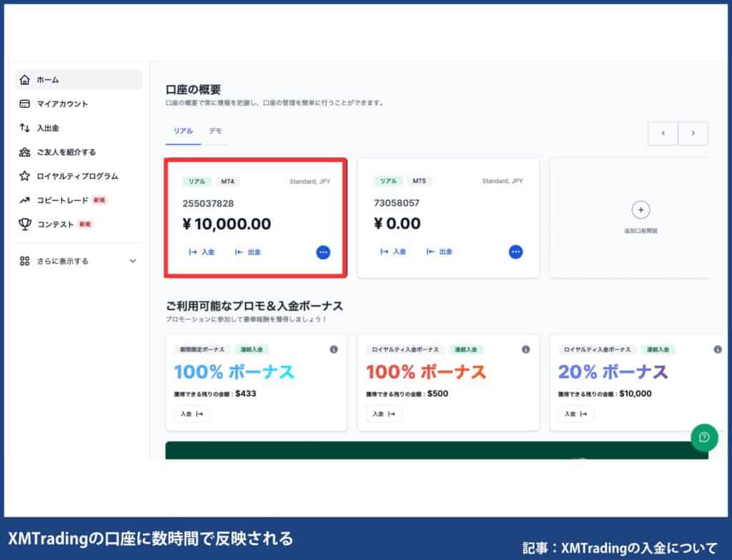This screenshot has height=560, width=732.
Task: Open more options on account 73058057
Action: point(515,252)
